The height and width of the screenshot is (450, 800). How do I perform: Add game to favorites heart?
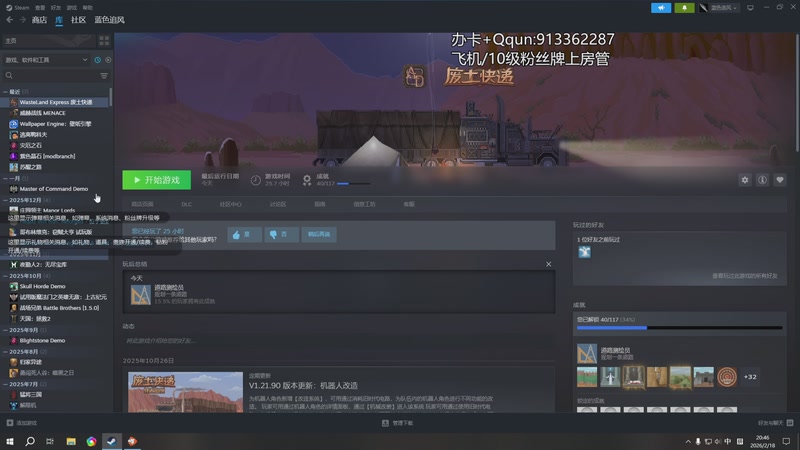click(x=780, y=180)
